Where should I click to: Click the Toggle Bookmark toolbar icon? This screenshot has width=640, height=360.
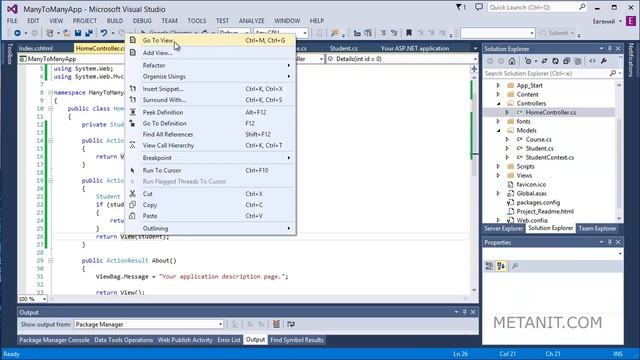[409, 33]
